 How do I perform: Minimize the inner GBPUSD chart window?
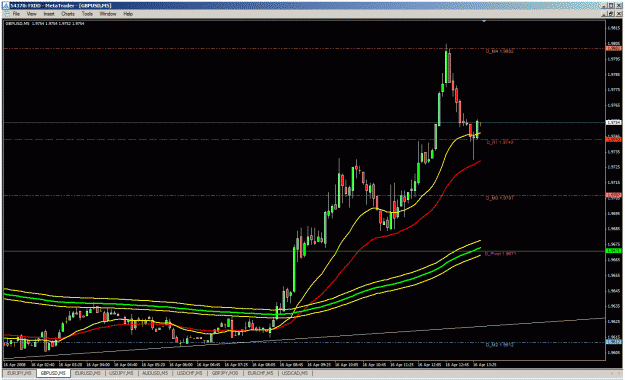coord(605,14)
